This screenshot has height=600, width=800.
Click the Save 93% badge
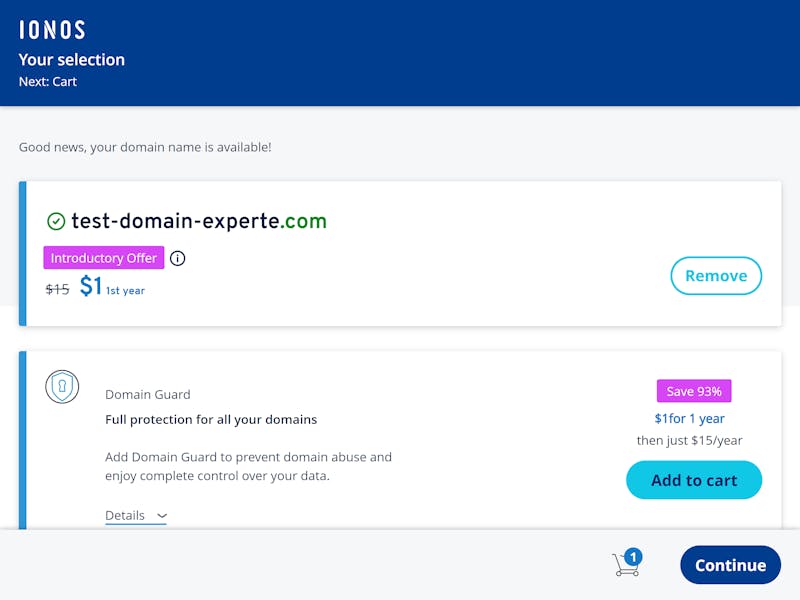pos(694,391)
